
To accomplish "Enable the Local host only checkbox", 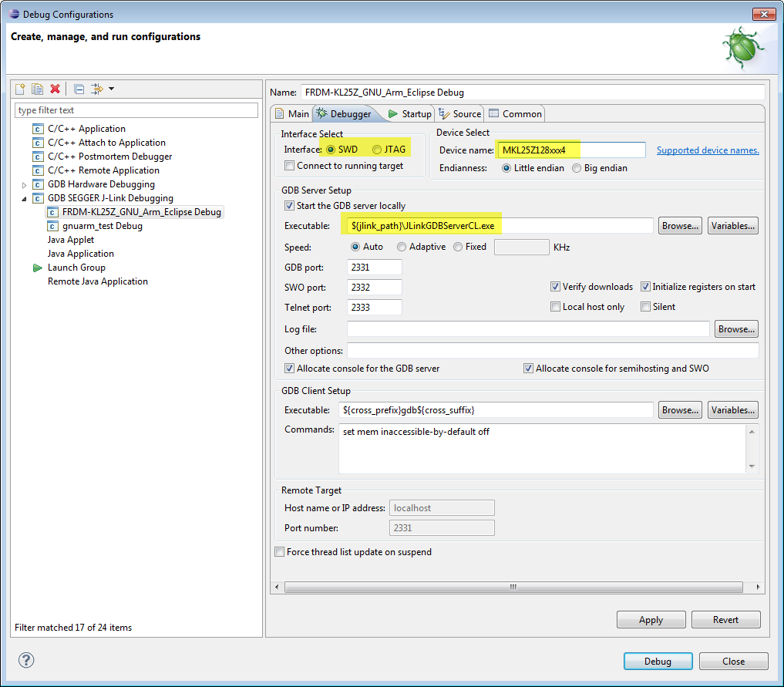I will pyautogui.click(x=556, y=307).
